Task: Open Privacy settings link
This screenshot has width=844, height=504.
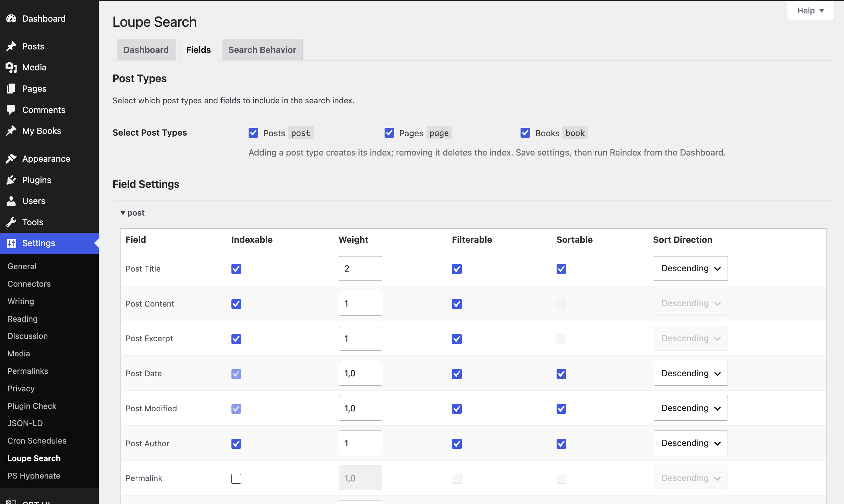Action: point(21,389)
